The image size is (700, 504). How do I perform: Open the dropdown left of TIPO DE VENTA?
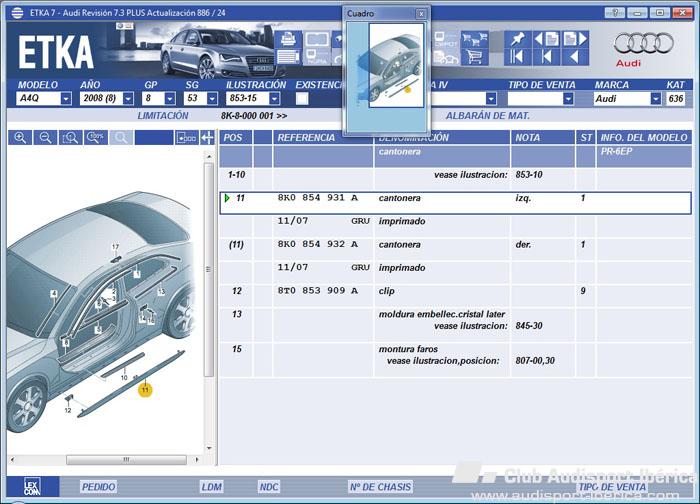pos(491,98)
